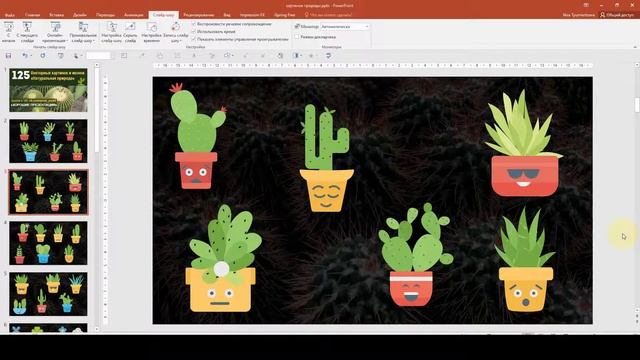This screenshot has width=640, height=360.
Task: Select slide 5 thumbnail
Action: point(48,294)
